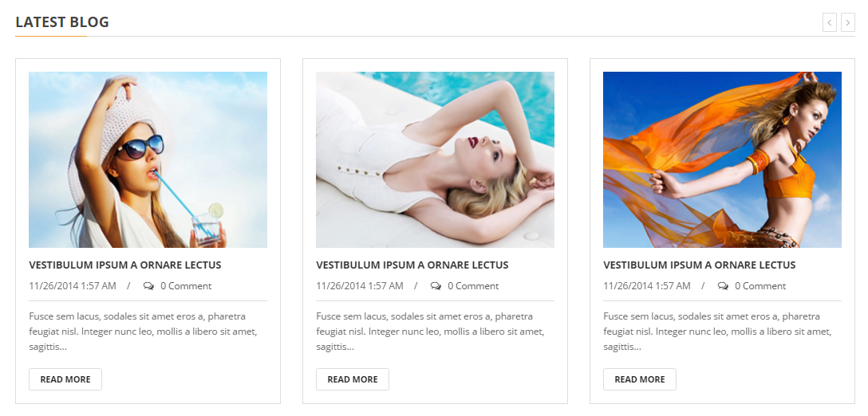The width and height of the screenshot is (868, 416).
Task: Click READ MORE on the third post
Action: pyautogui.click(x=640, y=379)
